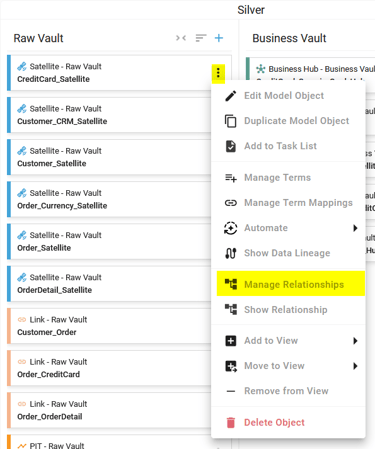The width and height of the screenshot is (375, 449).
Task: Select Remove from View
Action: click(x=288, y=391)
